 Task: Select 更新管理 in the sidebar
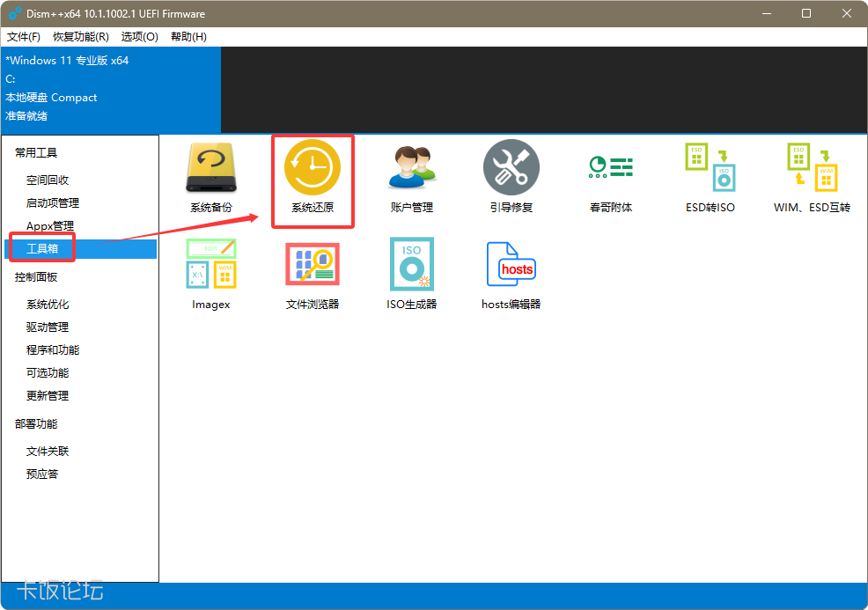(x=48, y=396)
